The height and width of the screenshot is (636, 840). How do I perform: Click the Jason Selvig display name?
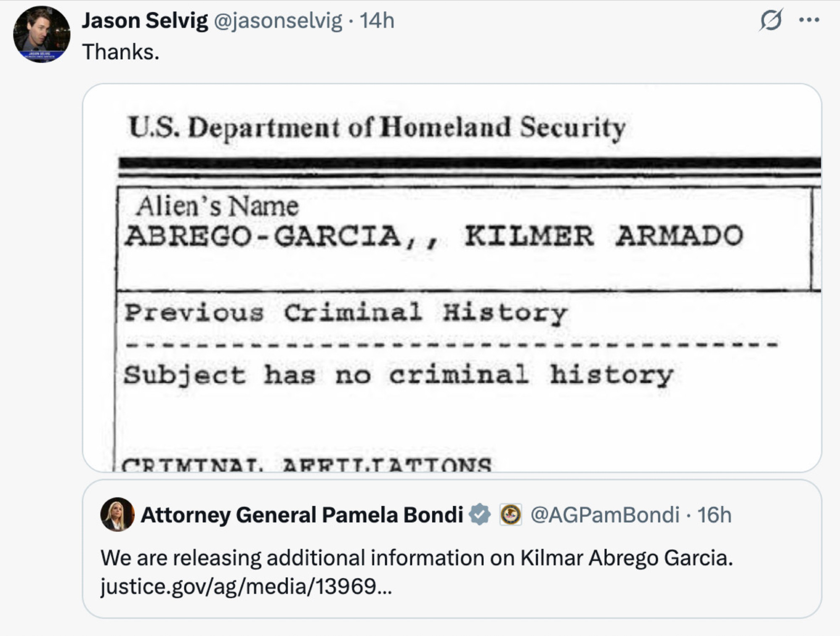click(x=144, y=21)
